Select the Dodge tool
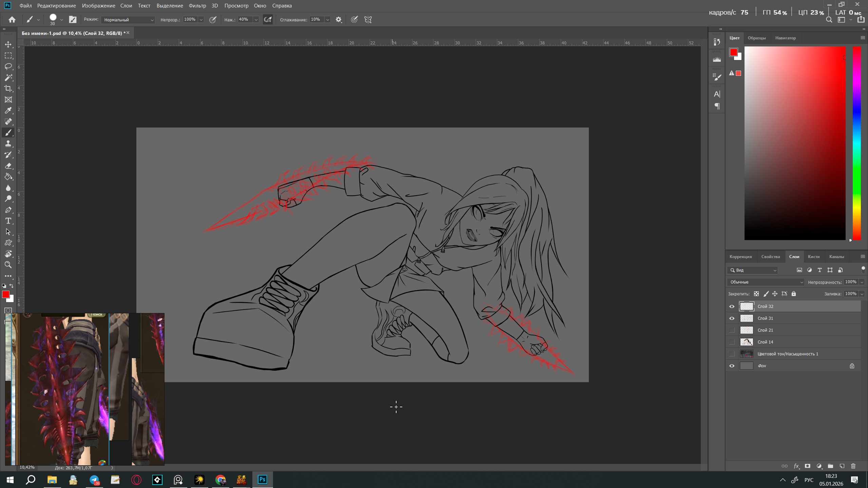 point(8,199)
